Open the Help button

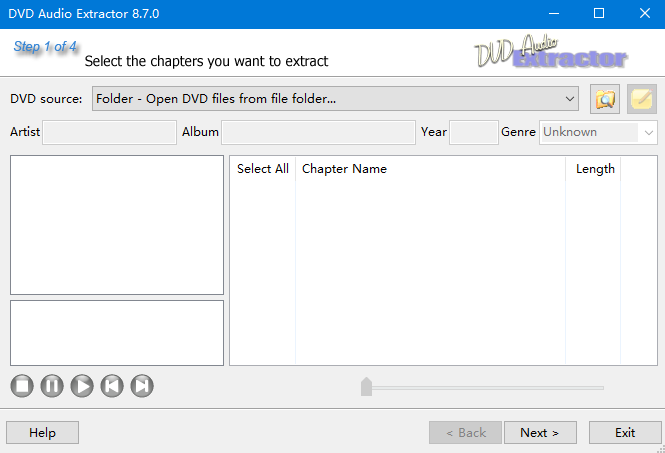42,433
